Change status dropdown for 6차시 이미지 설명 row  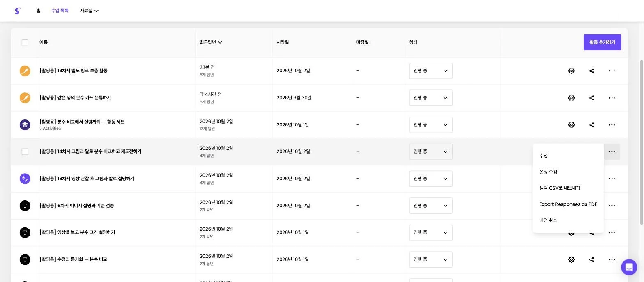tap(431, 206)
